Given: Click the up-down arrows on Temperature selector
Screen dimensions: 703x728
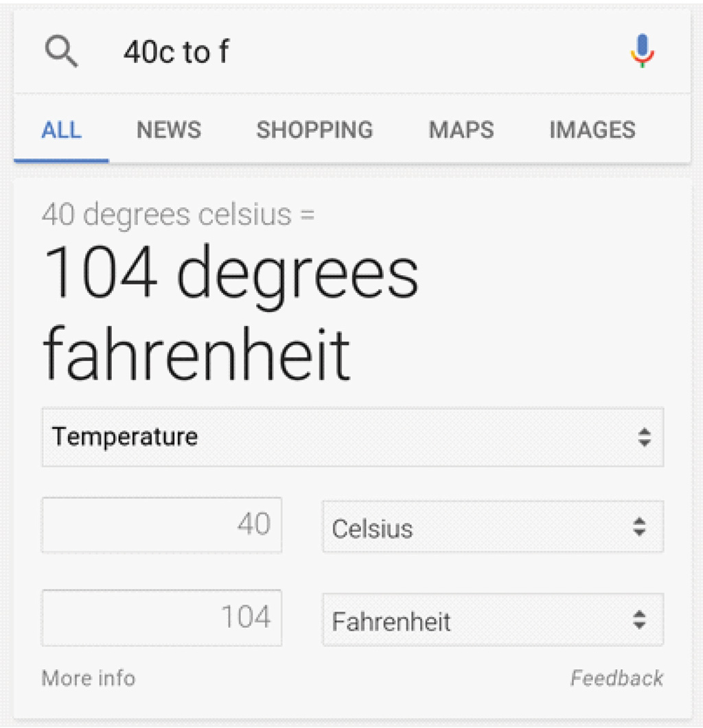Looking at the screenshot, I should click(x=645, y=437).
